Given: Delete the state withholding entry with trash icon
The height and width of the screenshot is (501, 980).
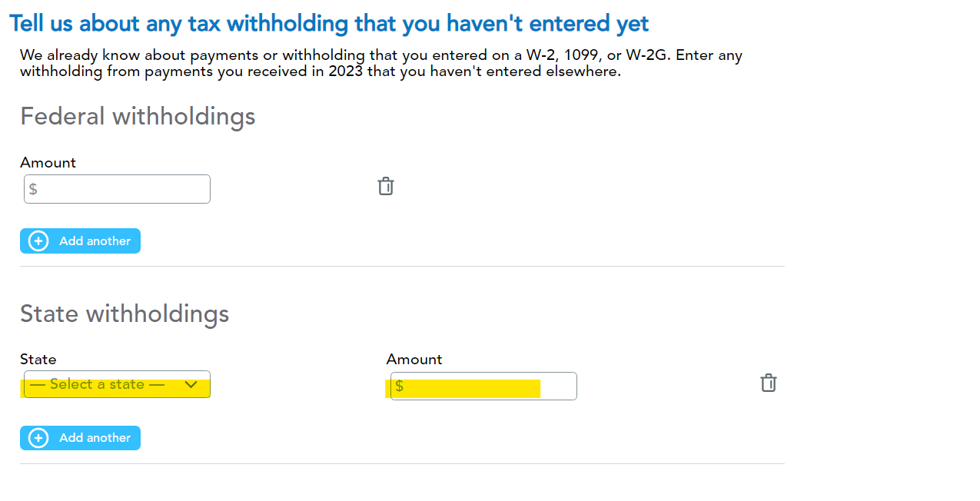Looking at the screenshot, I should coord(769,383).
